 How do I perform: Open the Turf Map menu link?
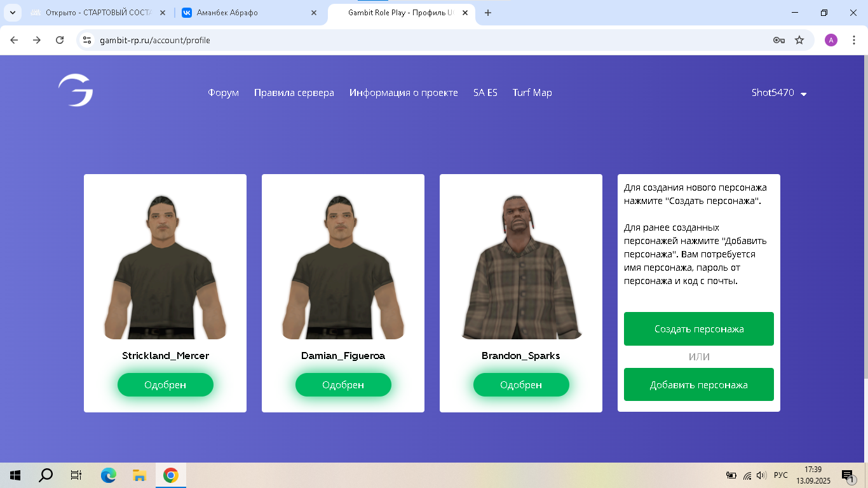click(532, 93)
